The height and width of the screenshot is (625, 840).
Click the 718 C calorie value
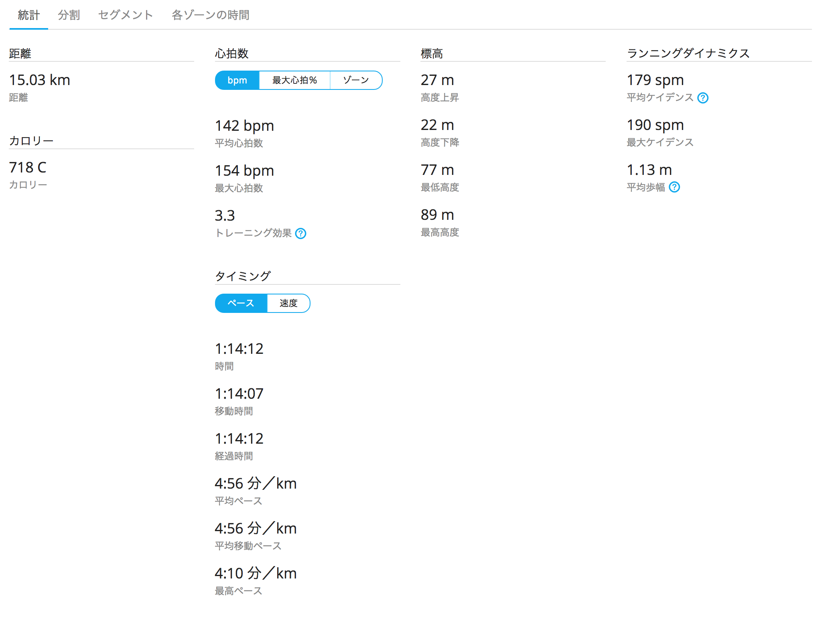[x=28, y=168]
